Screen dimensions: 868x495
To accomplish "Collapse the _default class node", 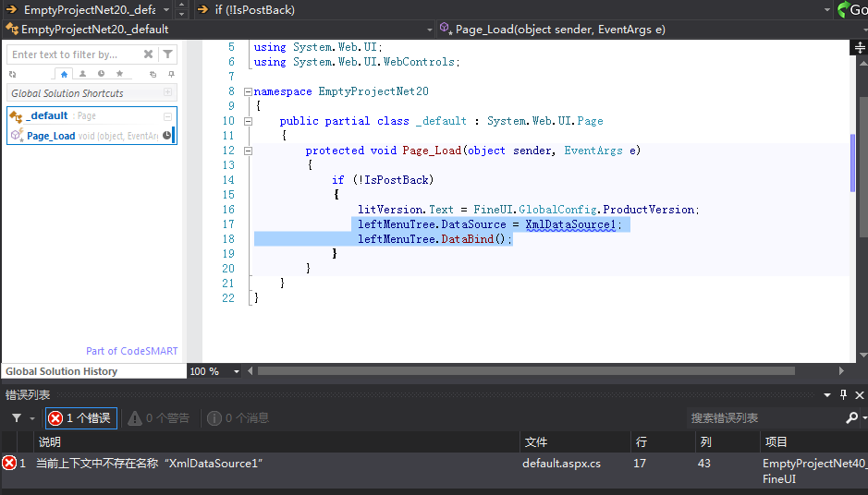I will point(167,116).
